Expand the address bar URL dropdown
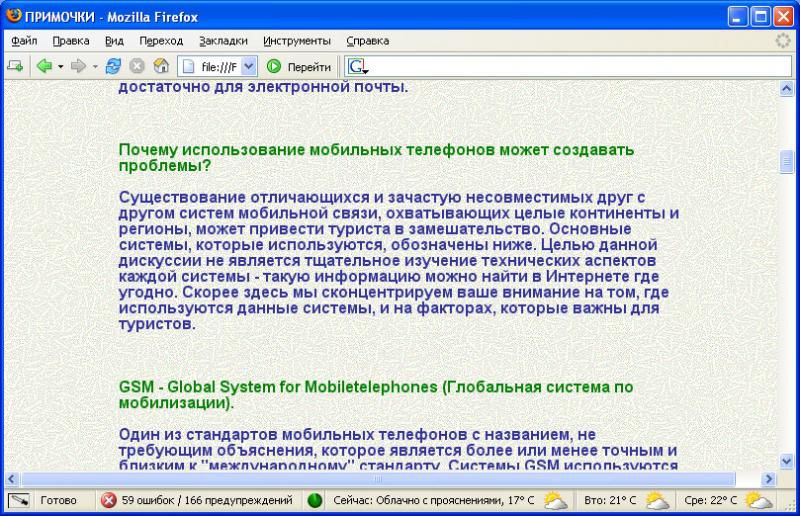800x516 pixels. tap(248, 66)
